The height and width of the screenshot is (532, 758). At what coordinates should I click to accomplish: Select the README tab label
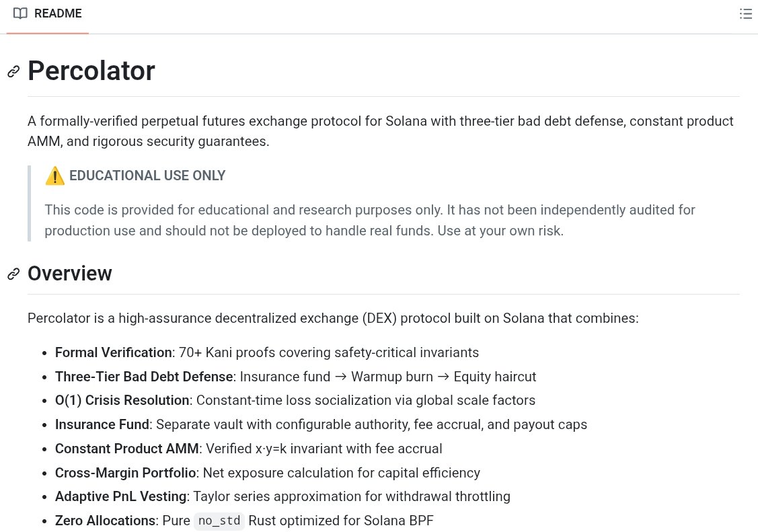[58, 13]
